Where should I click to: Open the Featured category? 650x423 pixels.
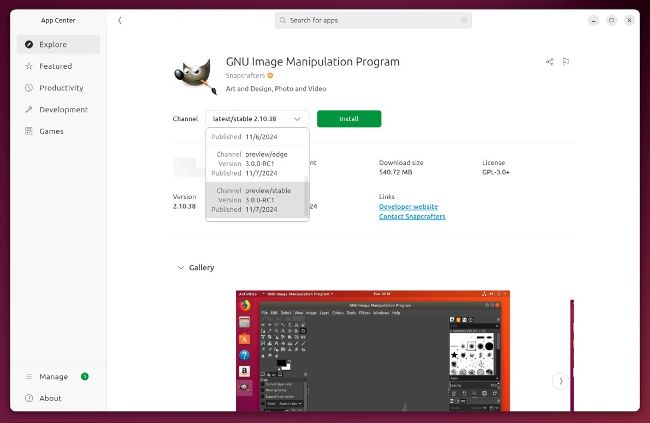click(x=58, y=66)
